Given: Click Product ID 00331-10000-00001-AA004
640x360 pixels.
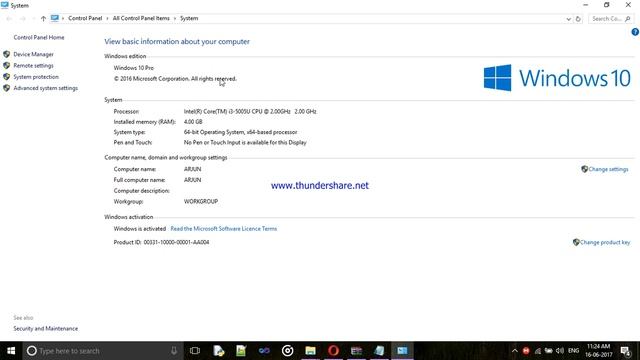Looking at the screenshot, I should [161, 242].
